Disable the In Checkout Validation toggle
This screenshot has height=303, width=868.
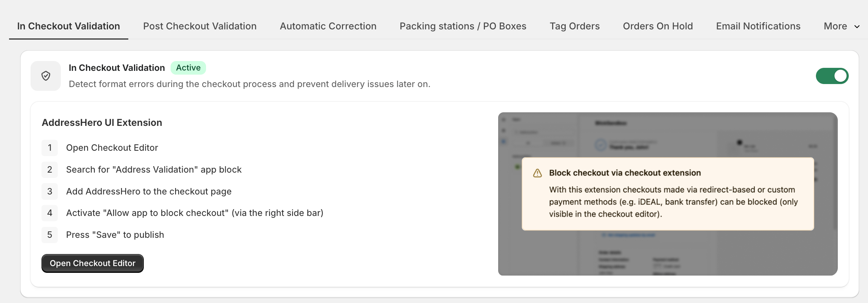pos(832,76)
